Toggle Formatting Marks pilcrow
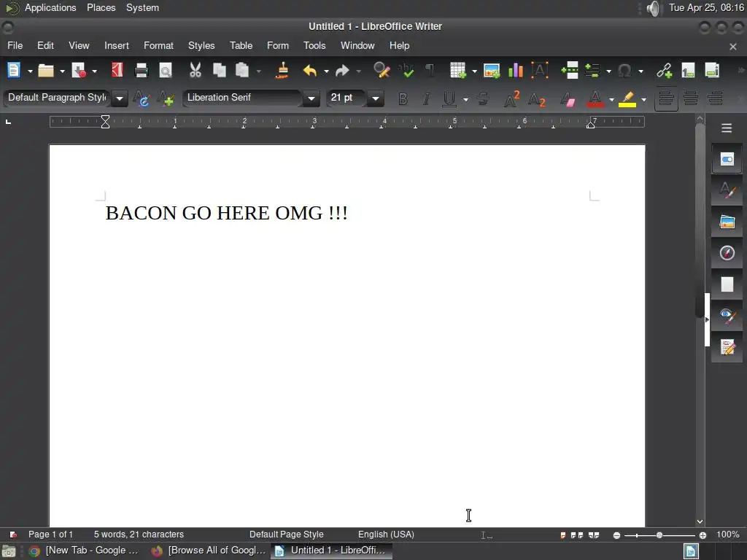 [x=430, y=71]
